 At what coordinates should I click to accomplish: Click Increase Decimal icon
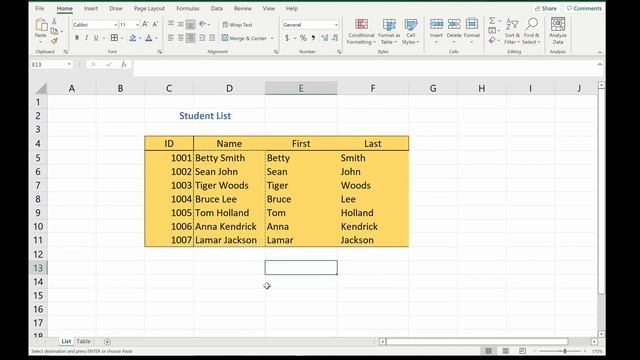[x=324, y=38]
